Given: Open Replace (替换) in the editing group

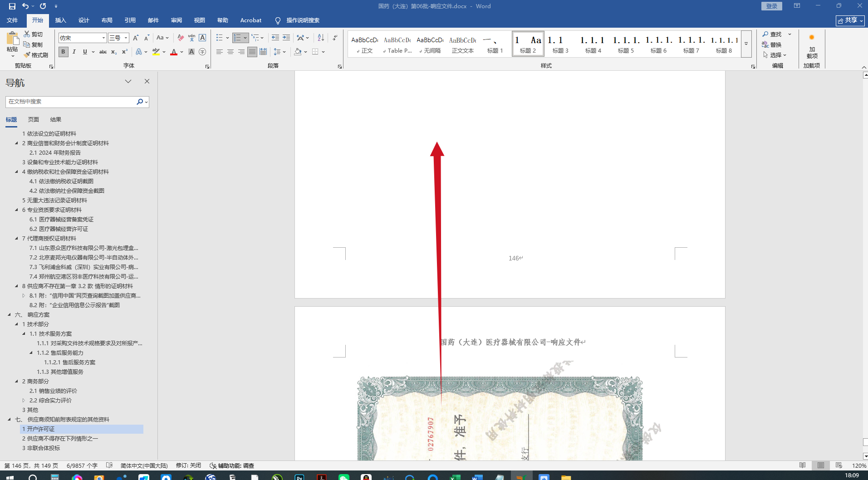Looking at the screenshot, I should coord(772,44).
